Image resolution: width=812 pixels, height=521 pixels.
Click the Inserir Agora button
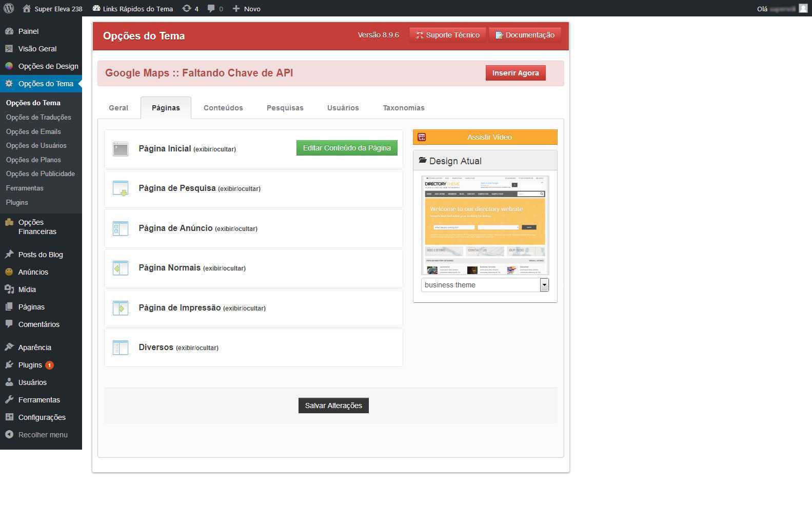(x=516, y=73)
